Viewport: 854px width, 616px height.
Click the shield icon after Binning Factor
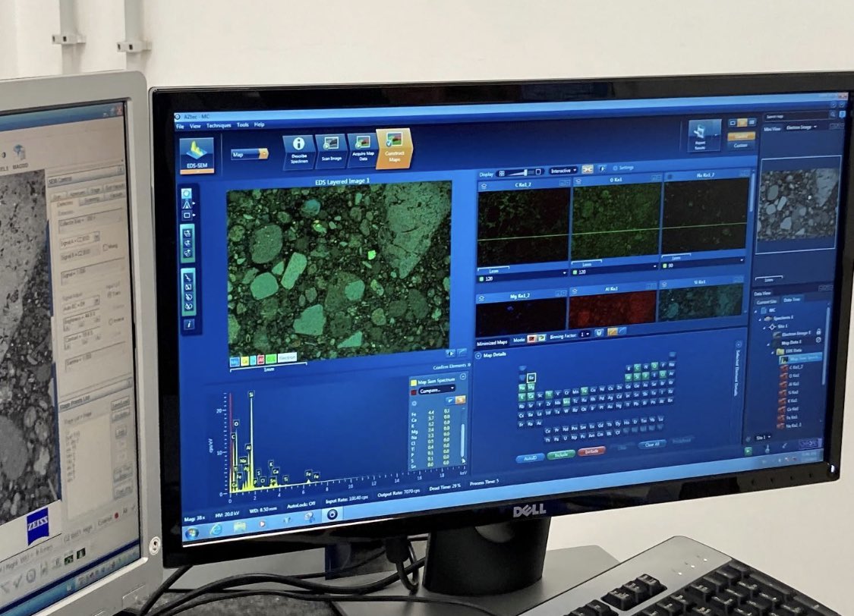click(599, 332)
